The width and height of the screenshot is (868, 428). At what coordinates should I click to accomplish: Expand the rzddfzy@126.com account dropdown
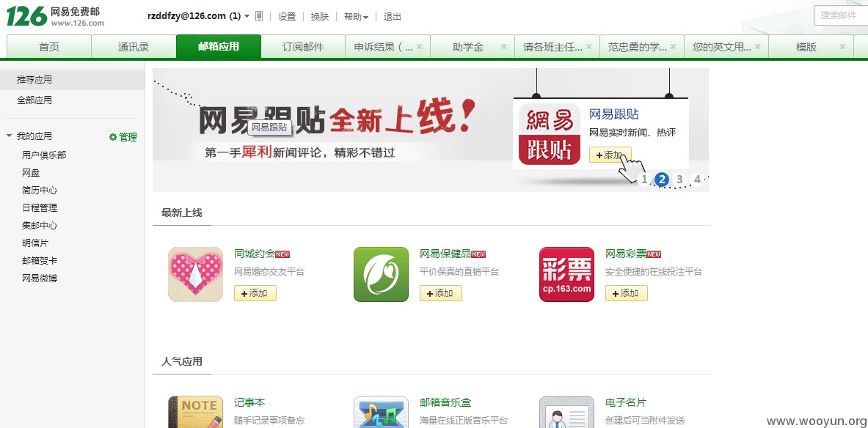pyautogui.click(x=247, y=17)
